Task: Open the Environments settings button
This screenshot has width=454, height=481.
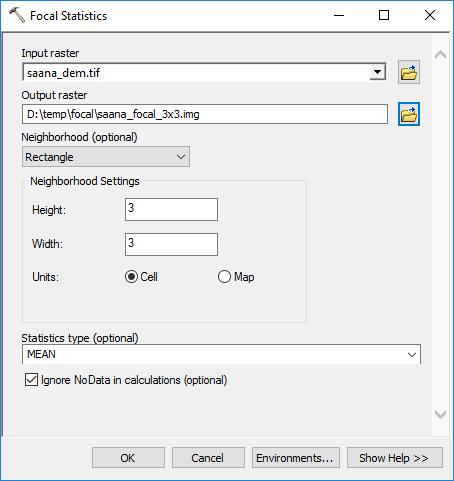Action: (x=296, y=458)
